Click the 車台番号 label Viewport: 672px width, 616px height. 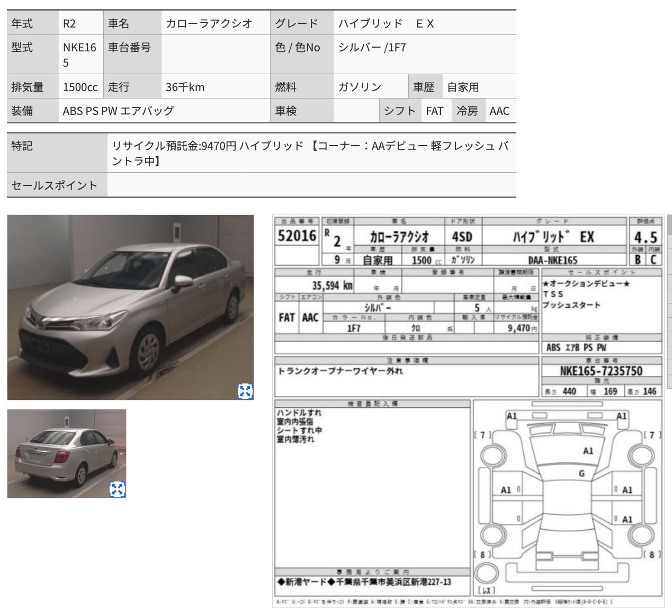point(130,48)
